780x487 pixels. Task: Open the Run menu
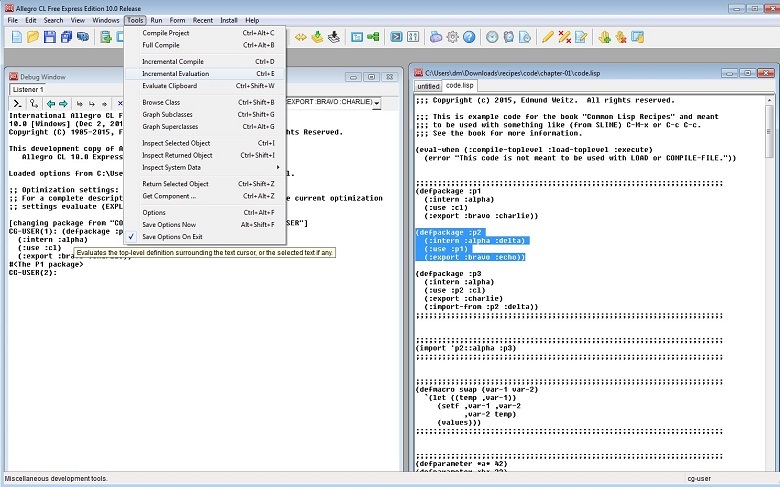pos(156,20)
